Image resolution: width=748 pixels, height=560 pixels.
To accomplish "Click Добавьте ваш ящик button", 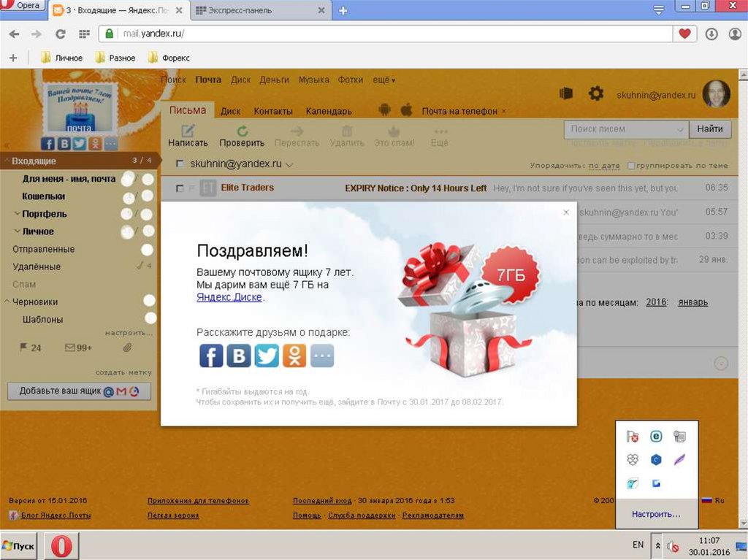I will pos(79,391).
